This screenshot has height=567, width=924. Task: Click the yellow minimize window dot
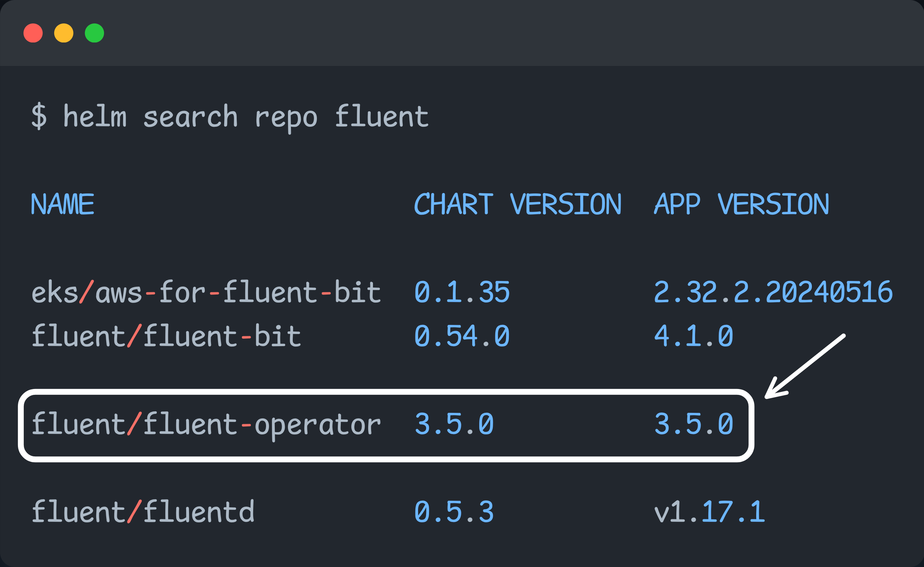click(x=64, y=33)
